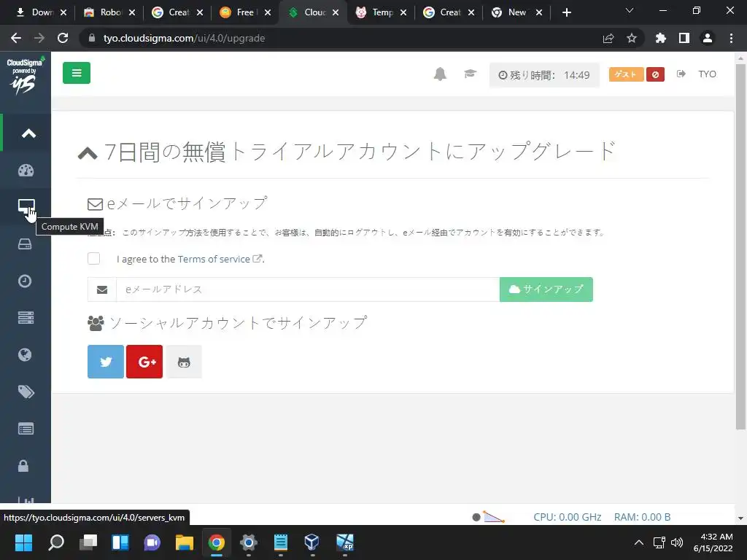Open the volume speaker tray icon
747x560 pixels.
677,542
